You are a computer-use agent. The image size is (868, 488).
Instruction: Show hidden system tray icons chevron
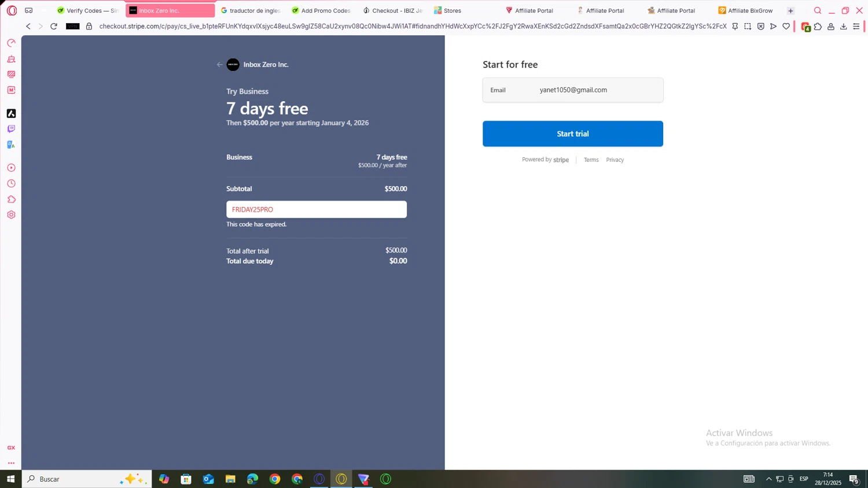click(x=768, y=479)
